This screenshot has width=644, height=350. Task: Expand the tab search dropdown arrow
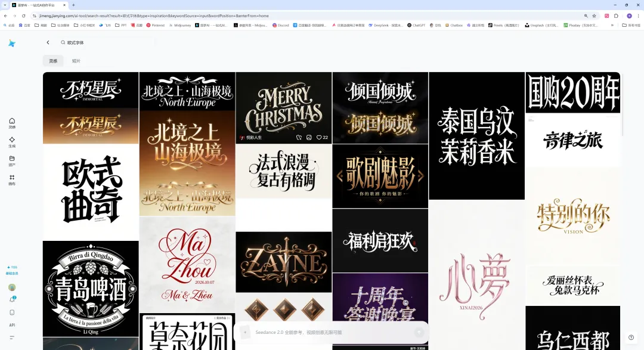point(5,5)
